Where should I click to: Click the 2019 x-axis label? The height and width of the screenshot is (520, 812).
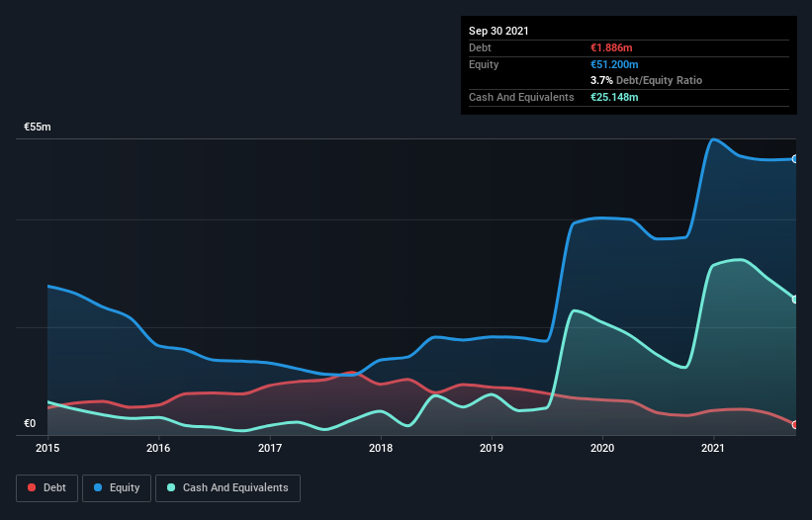coord(492,448)
